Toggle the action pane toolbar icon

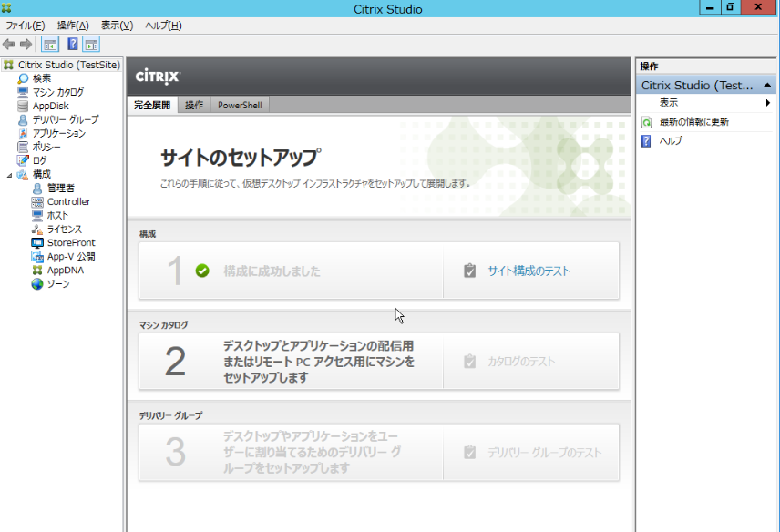tap(91, 45)
